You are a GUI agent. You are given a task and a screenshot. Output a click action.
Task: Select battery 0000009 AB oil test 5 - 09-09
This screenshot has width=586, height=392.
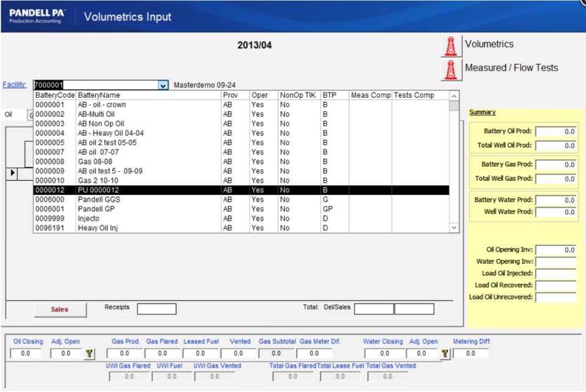pyautogui.click(x=242, y=171)
